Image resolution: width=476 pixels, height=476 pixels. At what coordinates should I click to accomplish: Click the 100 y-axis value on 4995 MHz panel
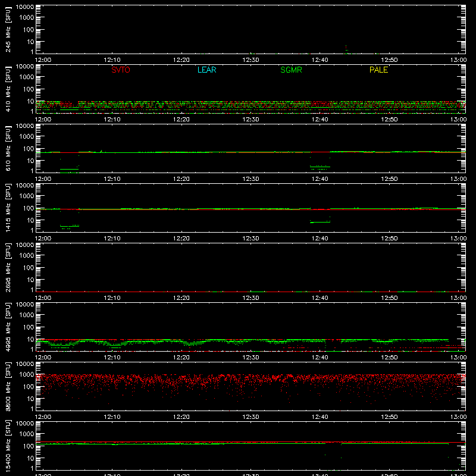click(x=29, y=327)
